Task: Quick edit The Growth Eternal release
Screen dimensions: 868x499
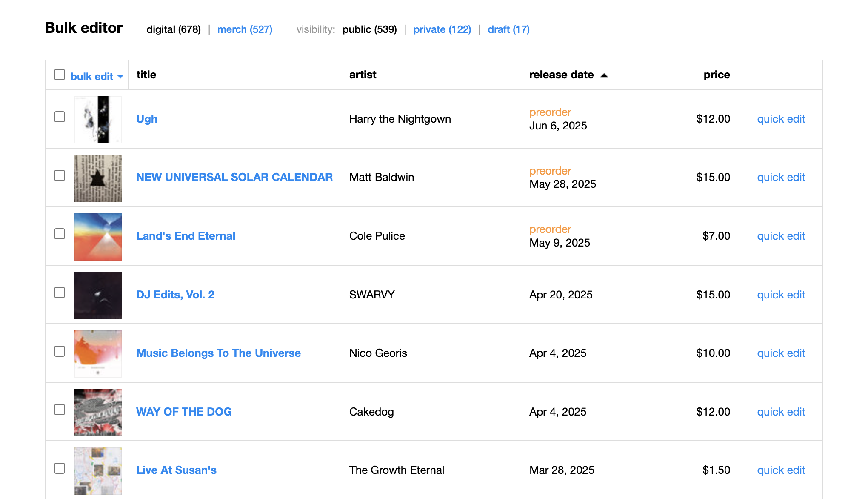Action: (781, 470)
